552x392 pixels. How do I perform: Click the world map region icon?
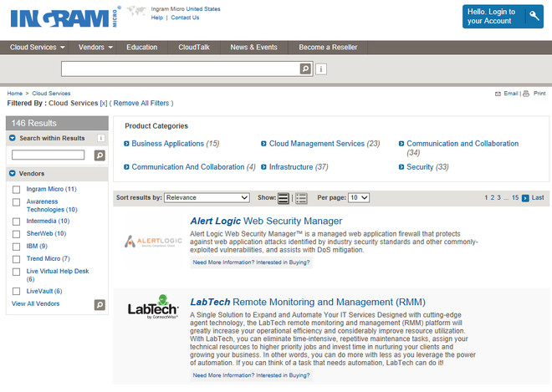(136, 11)
